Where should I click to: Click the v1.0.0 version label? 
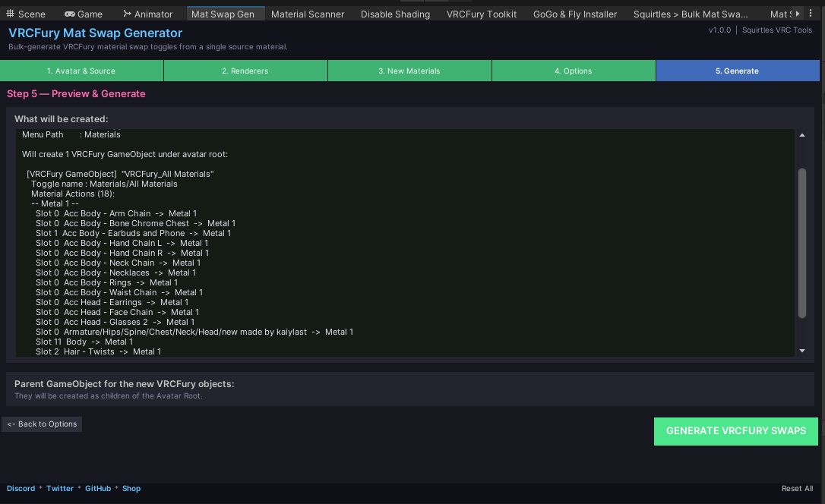(719, 30)
